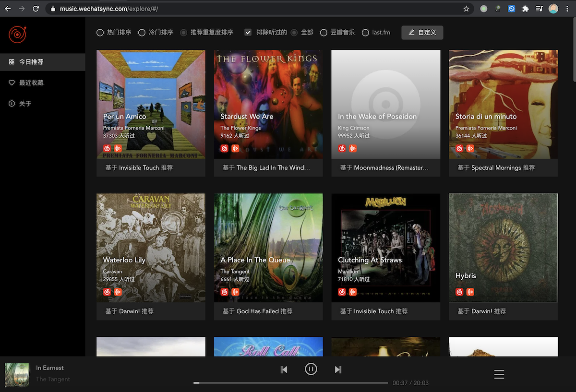Go back to the previous track
The height and width of the screenshot is (392, 576).
pos(284,369)
